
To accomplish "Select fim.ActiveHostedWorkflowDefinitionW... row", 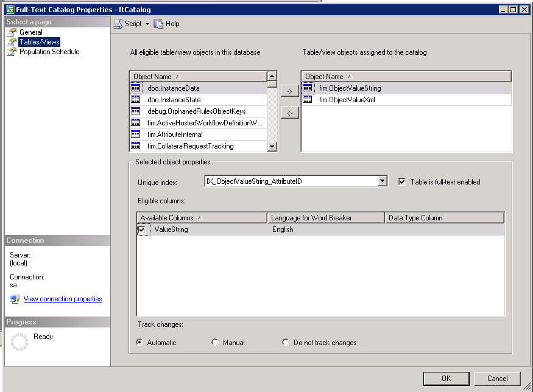I will [x=198, y=123].
